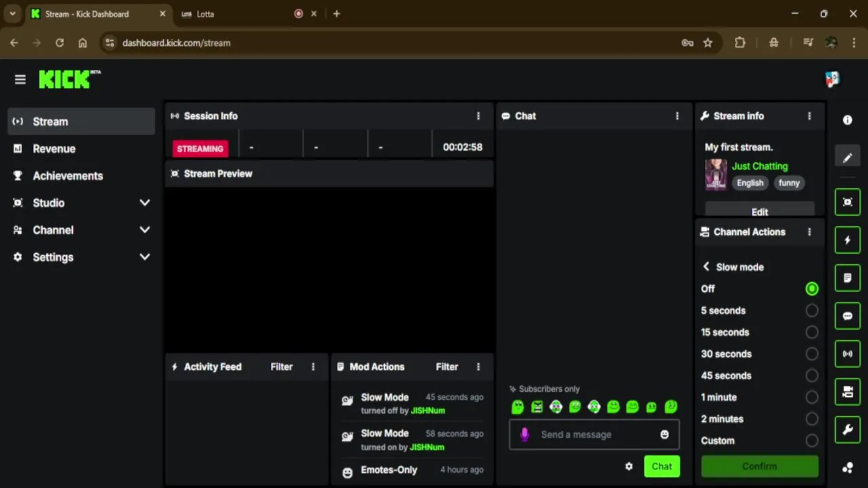Click the Just Chatting category thumbnail
Viewport: 868px width, 488px height.
[716, 174]
